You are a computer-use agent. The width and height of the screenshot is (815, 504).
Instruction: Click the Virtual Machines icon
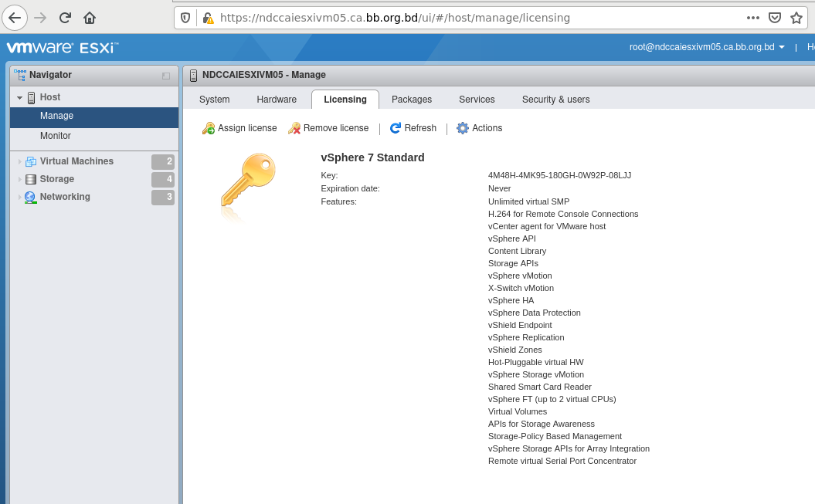tap(31, 161)
